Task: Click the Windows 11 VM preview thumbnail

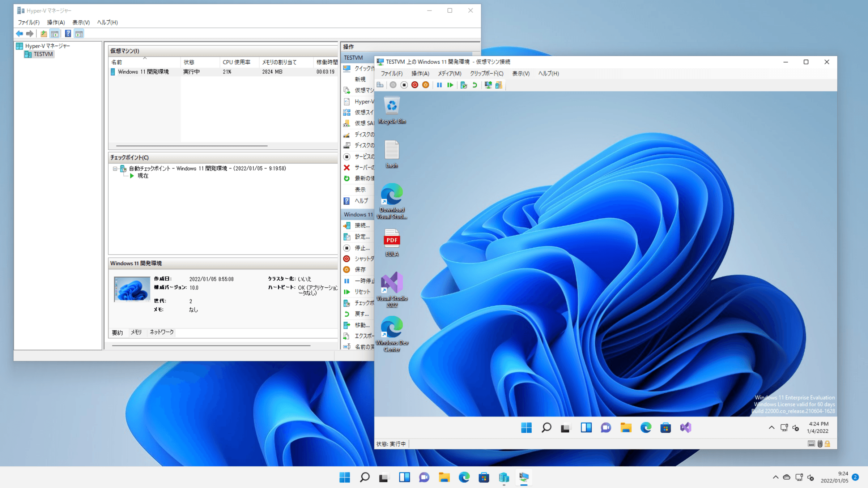Action: (x=132, y=289)
